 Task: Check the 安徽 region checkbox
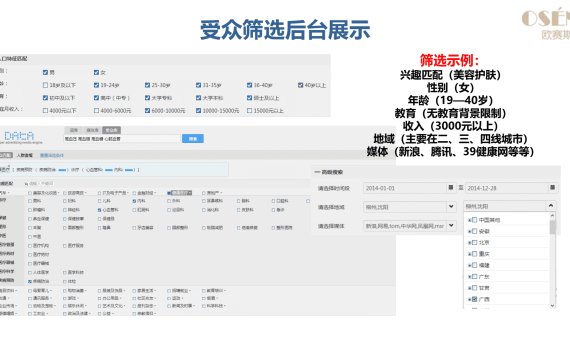[474, 231]
